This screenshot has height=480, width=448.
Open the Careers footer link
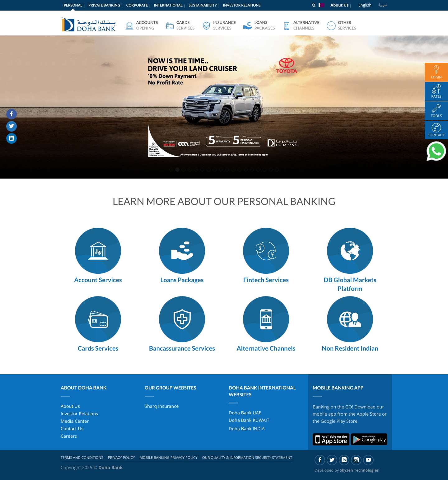point(68,436)
